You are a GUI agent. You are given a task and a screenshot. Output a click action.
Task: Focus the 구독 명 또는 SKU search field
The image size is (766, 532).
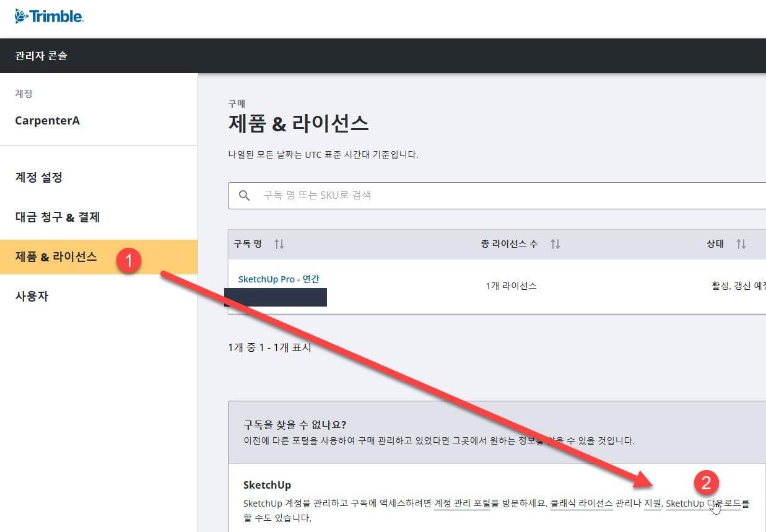495,195
